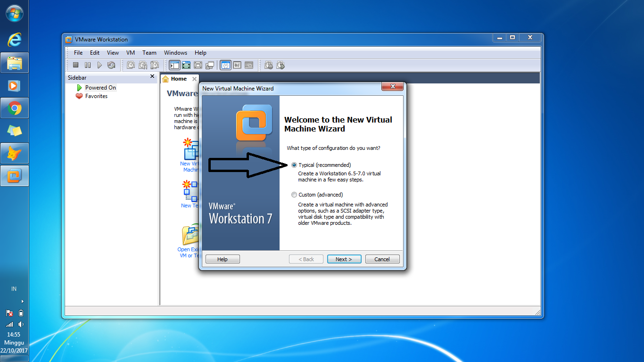Viewport: 644px width, 362px height.
Task: Toggle the Show Sidebar toolbar icon
Action: (174, 65)
